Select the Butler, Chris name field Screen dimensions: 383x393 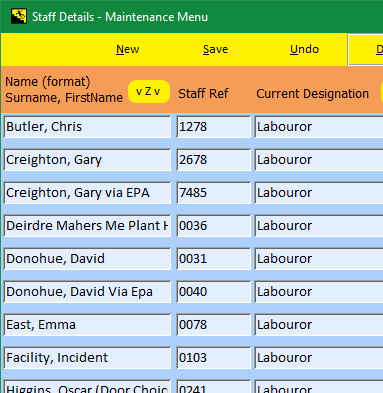87,127
